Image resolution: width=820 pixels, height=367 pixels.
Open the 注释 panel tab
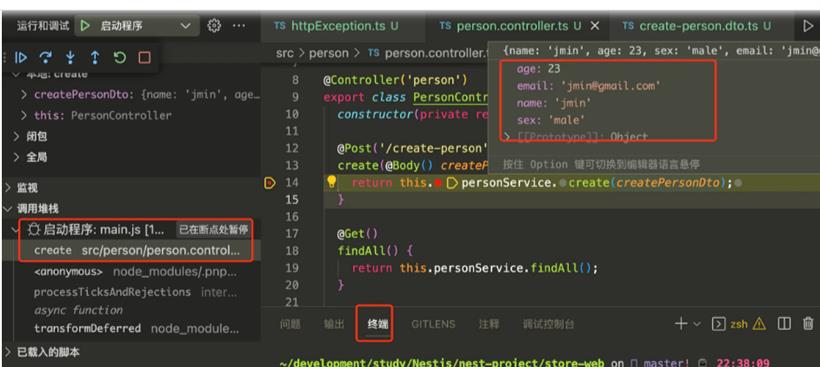tap(488, 324)
